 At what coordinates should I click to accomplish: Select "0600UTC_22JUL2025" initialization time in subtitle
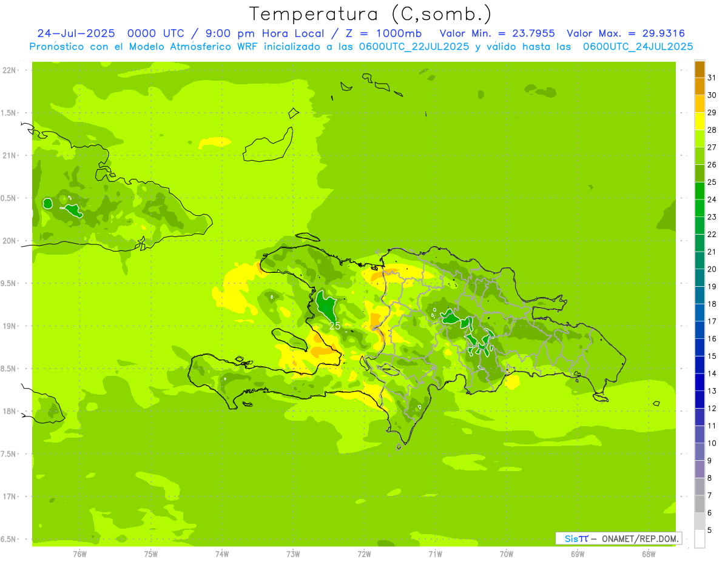[x=414, y=47]
